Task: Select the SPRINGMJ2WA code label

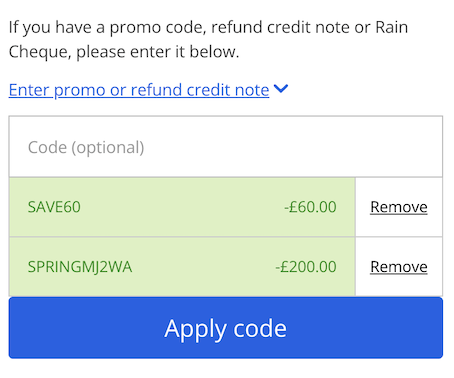Action: click(x=80, y=267)
